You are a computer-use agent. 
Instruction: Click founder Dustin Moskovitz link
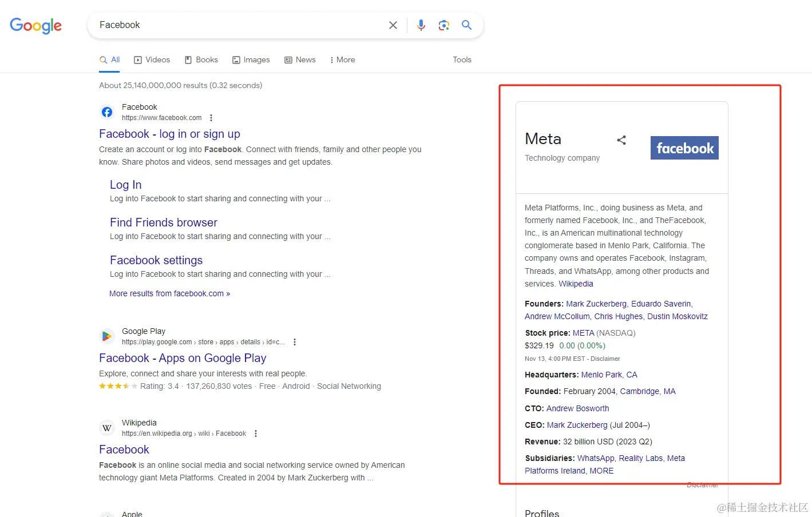[x=678, y=316]
